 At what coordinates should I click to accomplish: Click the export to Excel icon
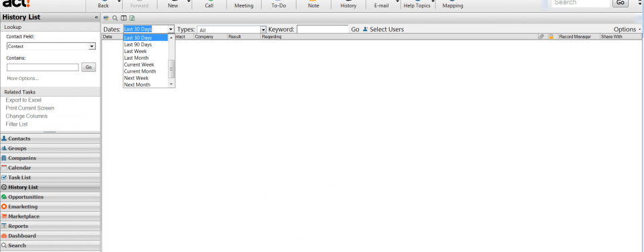click(x=132, y=18)
